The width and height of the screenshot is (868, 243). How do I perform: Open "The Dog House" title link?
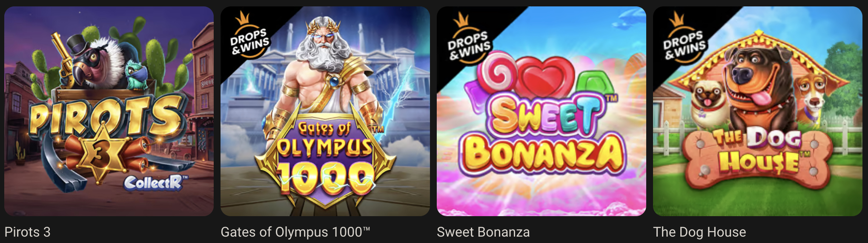point(699,232)
